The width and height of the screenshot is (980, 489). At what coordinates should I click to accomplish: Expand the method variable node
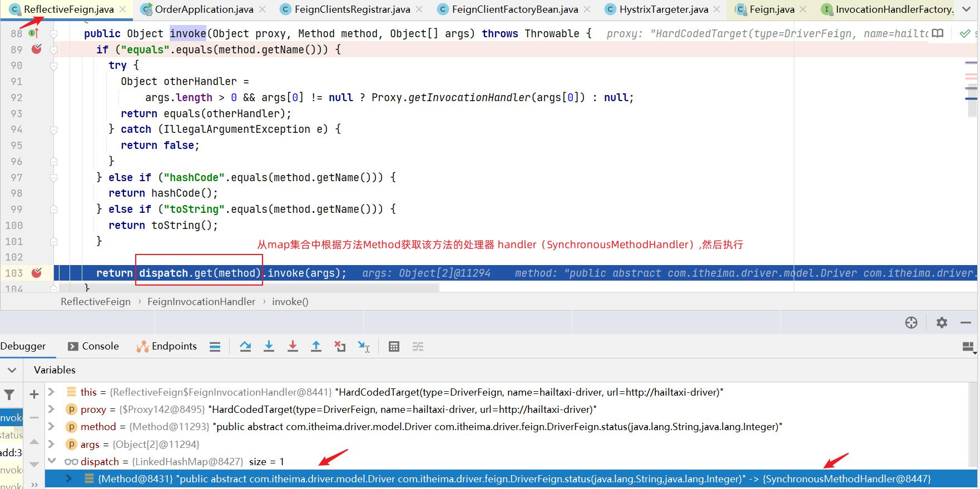pyautogui.click(x=52, y=426)
